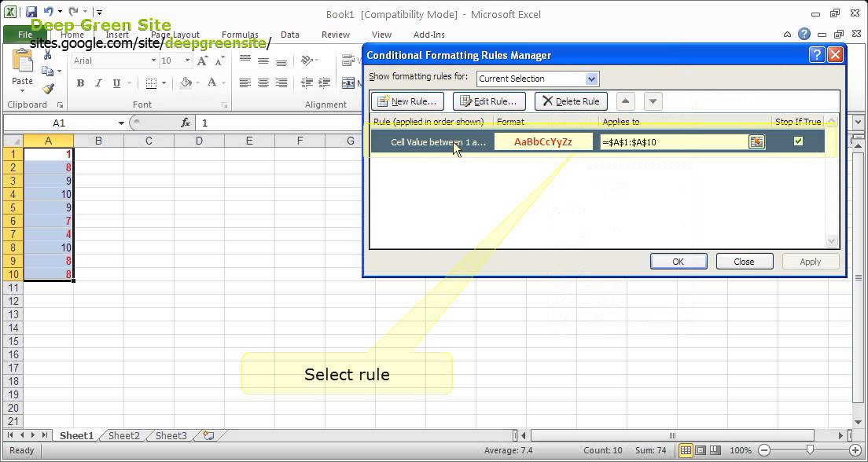
Task: Click OK in Rules Manager dialog
Action: pos(678,262)
